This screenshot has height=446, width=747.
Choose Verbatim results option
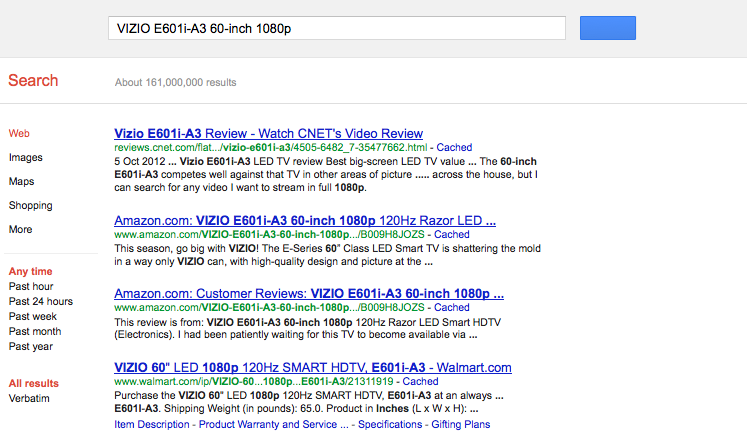click(29, 398)
